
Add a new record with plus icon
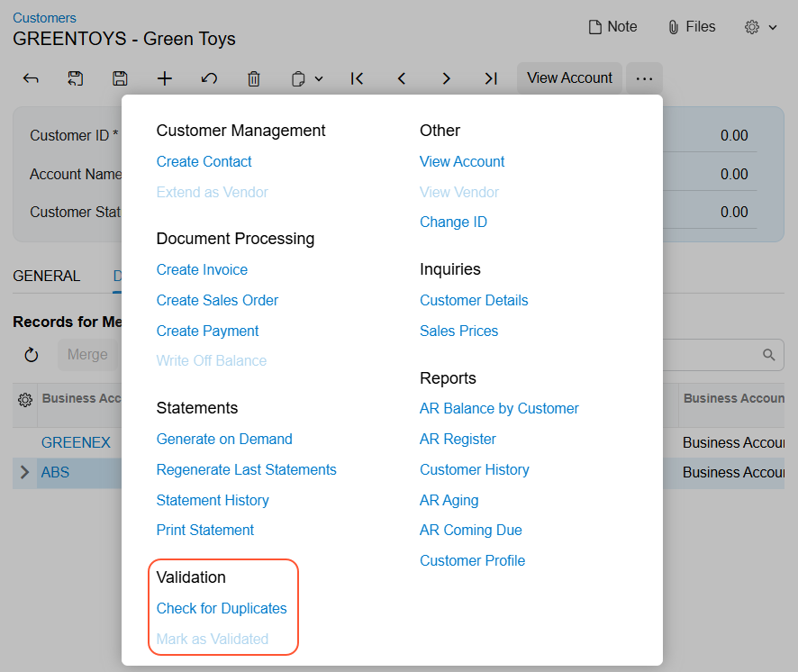[165, 78]
